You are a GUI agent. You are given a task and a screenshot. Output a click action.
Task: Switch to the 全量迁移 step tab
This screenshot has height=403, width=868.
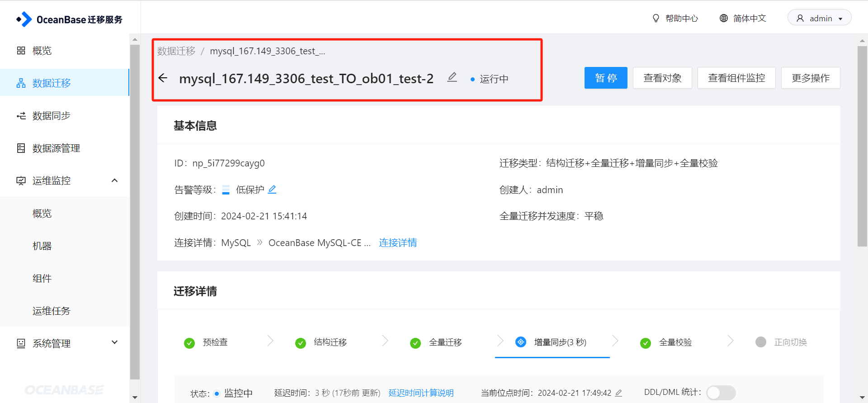pos(445,342)
